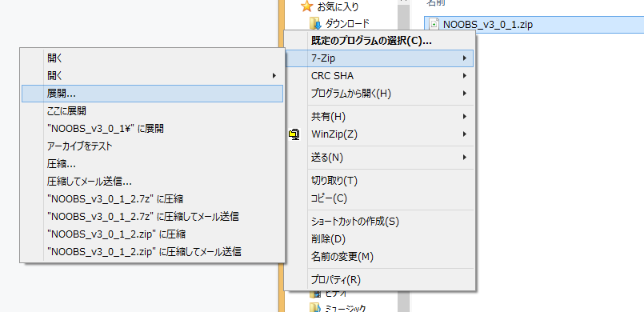Expand the 送る(N) submenu arrow
The image size is (644, 312).
(465, 158)
